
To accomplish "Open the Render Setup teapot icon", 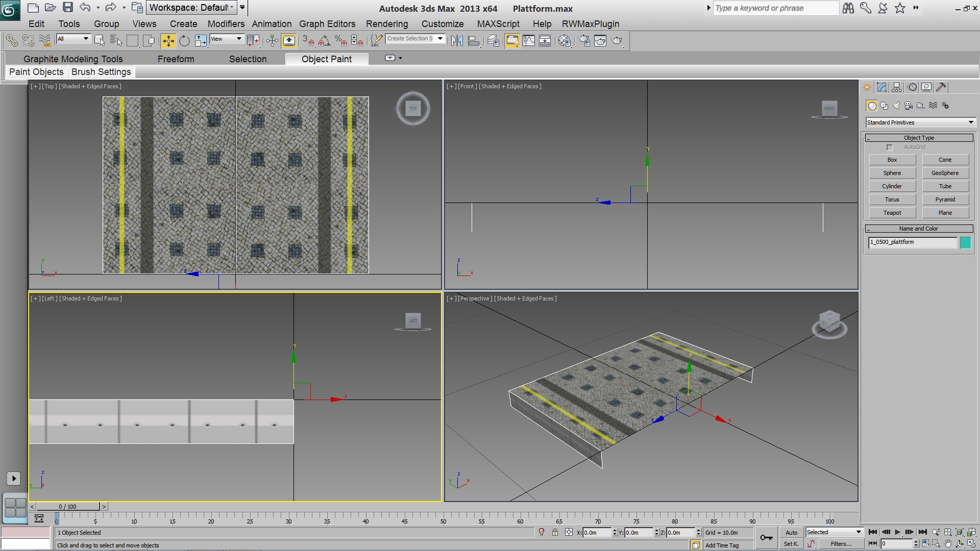I will pos(584,41).
